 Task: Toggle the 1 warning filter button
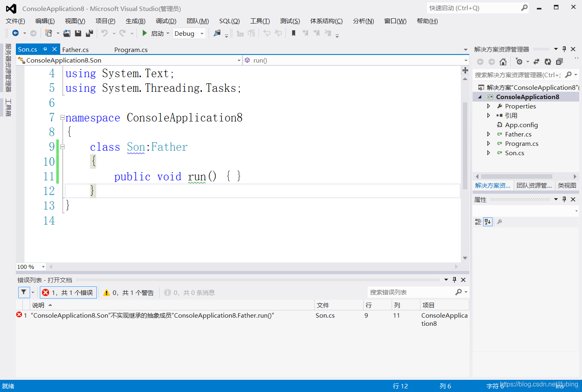coord(129,292)
